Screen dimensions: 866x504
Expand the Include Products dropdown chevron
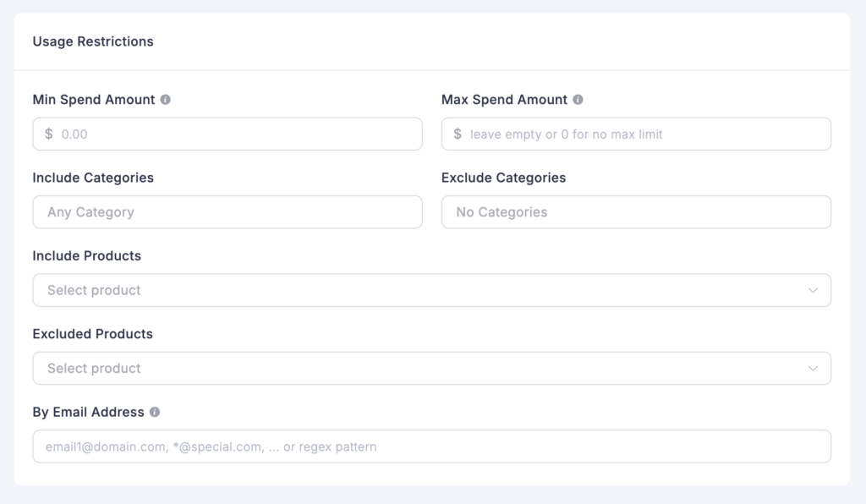[x=813, y=290]
